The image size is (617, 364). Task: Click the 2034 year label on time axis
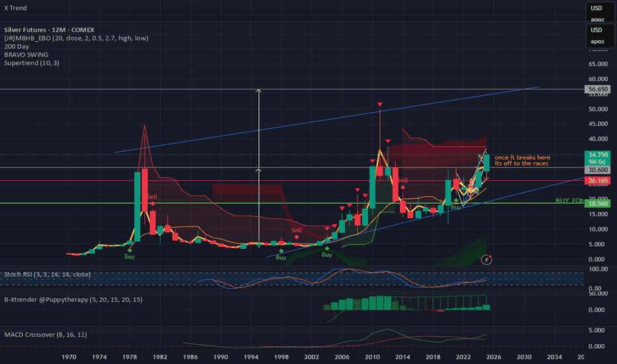click(x=554, y=357)
